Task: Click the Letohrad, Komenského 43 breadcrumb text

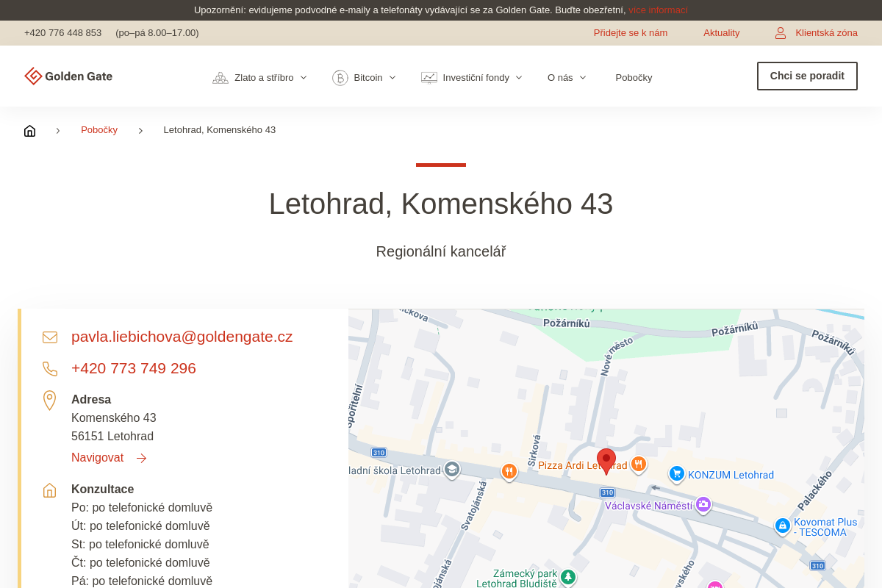Action: point(220,130)
